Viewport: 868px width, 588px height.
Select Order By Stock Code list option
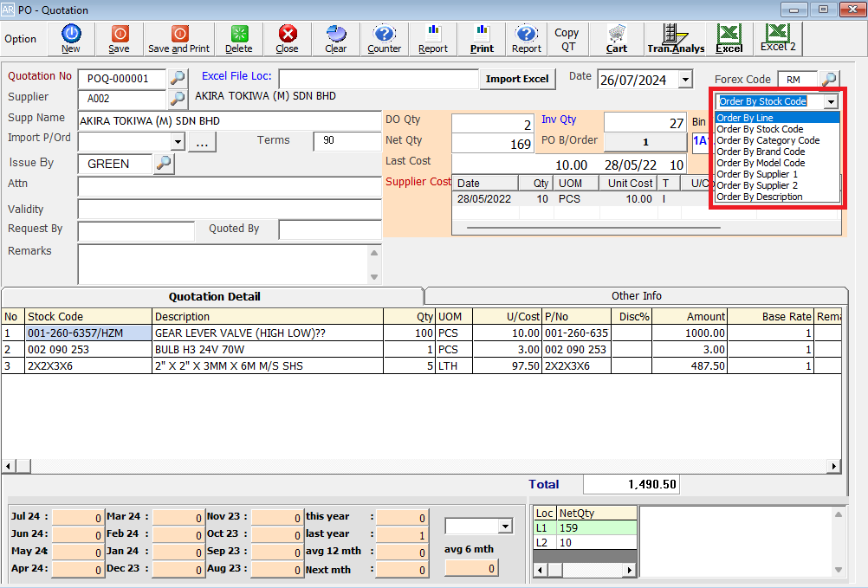point(777,129)
